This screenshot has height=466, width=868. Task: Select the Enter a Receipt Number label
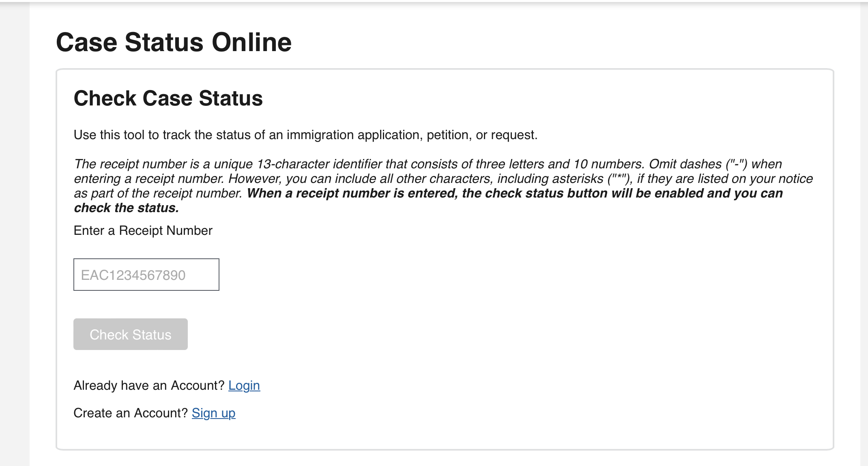[x=143, y=230]
